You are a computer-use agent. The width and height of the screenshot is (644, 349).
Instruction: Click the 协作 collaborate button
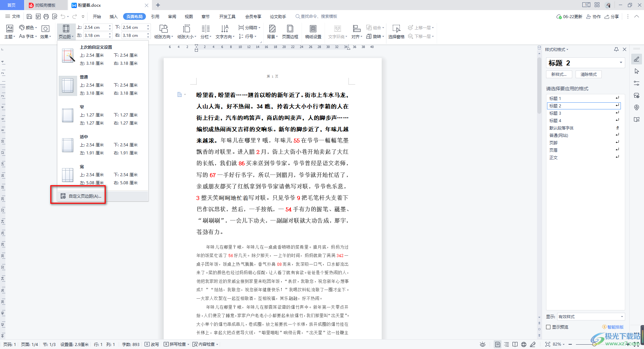(594, 16)
